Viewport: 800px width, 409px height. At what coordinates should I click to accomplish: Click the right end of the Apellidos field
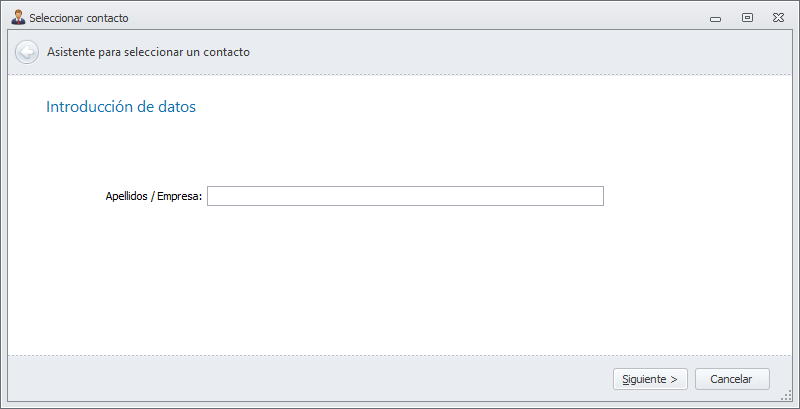590,196
